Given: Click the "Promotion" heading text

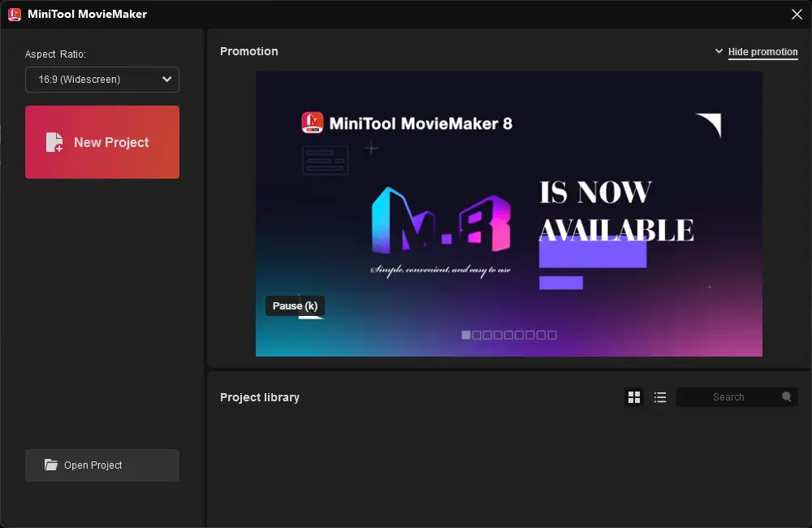Looking at the screenshot, I should (x=249, y=51).
